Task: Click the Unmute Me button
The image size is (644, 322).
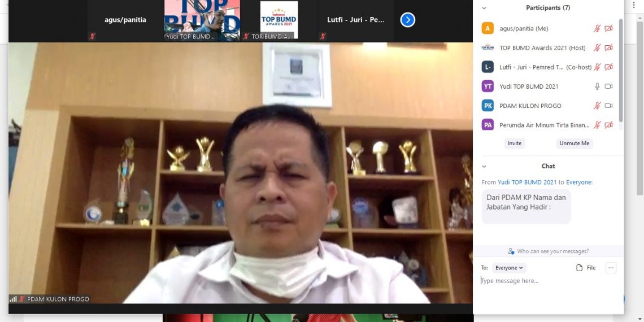Action: click(574, 143)
